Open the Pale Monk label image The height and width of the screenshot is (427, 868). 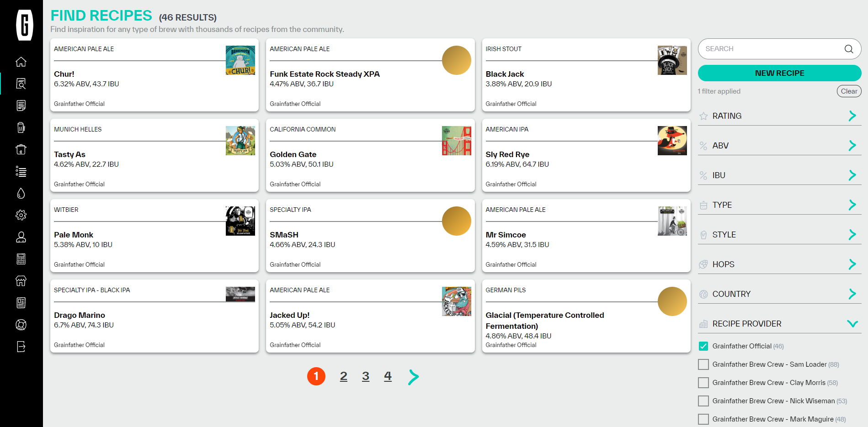coord(240,221)
